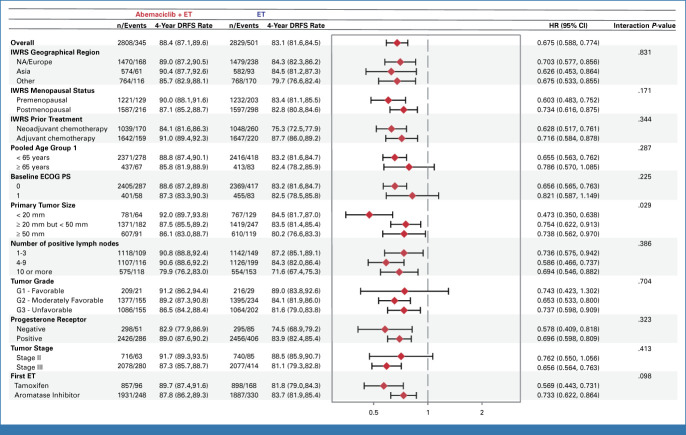Select the 'Aromatase Inhibitor' row label

click(x=47, y=395)
